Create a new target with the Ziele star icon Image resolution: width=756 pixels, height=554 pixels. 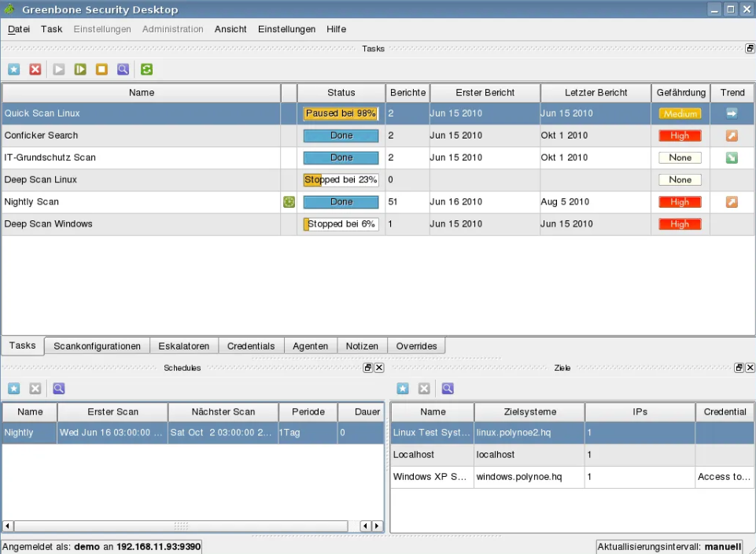tap(403, 389)
